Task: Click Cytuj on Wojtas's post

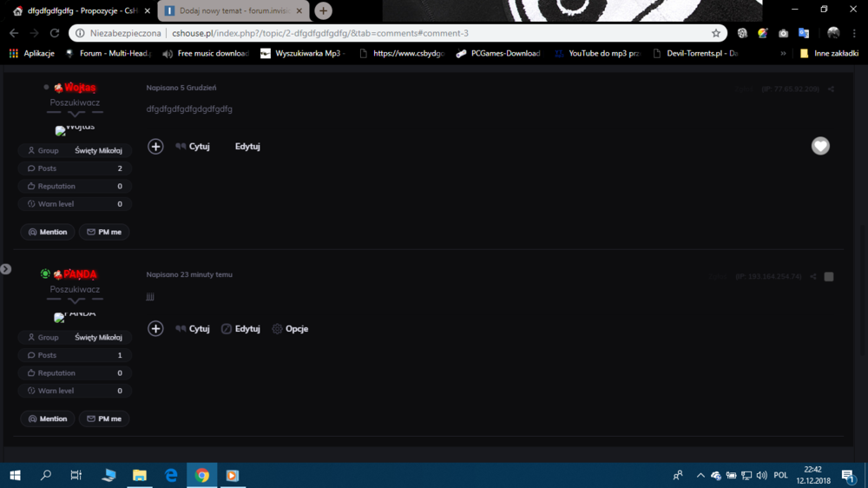Action: click(193, 147)
